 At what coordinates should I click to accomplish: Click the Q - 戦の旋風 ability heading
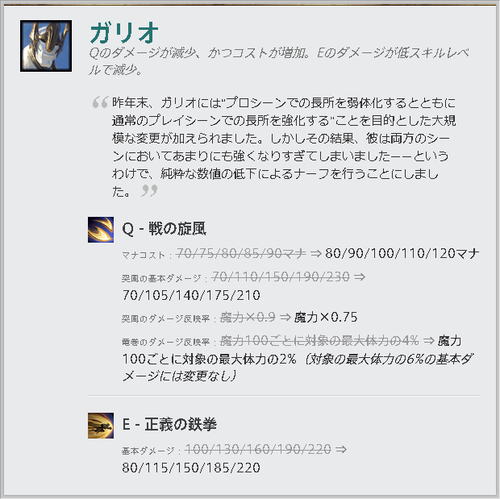pos(164,229)
